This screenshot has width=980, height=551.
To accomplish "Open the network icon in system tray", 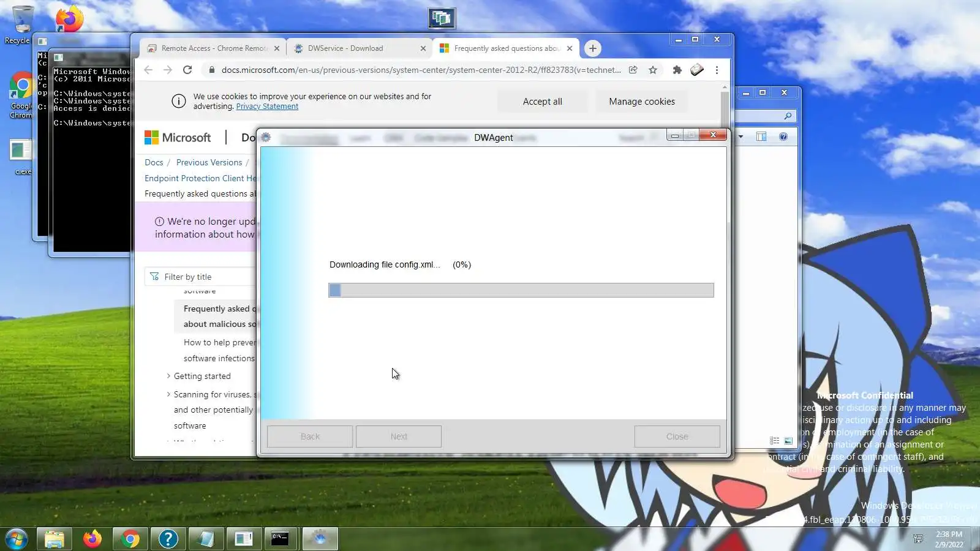I will (x=918, y=539).
